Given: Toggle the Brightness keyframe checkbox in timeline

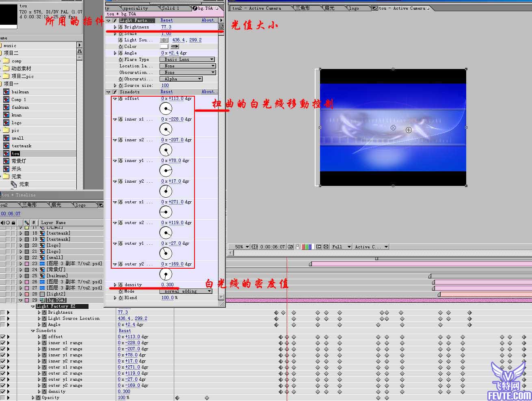Looking at the screenshot, I should (3, 313).
